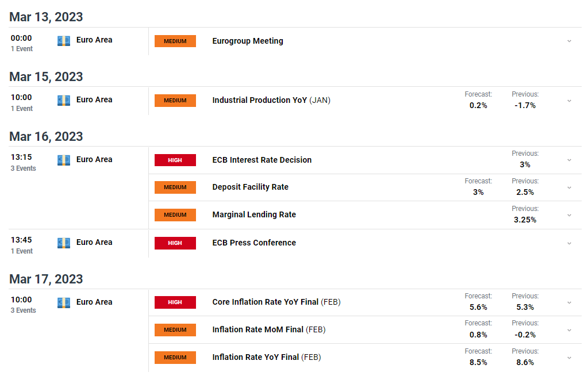The width and height of the screenshot is (588, 376).
Task: Click Inflation MoM previous value -0.2%
Action: click(x=525, y=335)
